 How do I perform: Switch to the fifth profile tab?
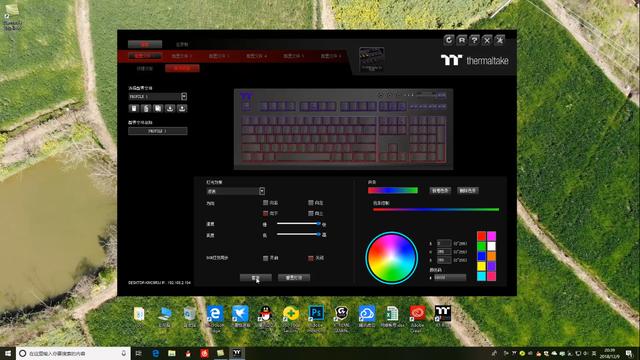point(293,56)
